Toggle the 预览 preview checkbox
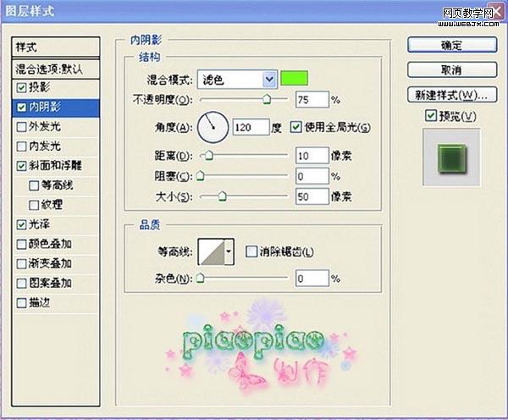The width and height of the screenshot is (508, 420). (x=431, y=116)
